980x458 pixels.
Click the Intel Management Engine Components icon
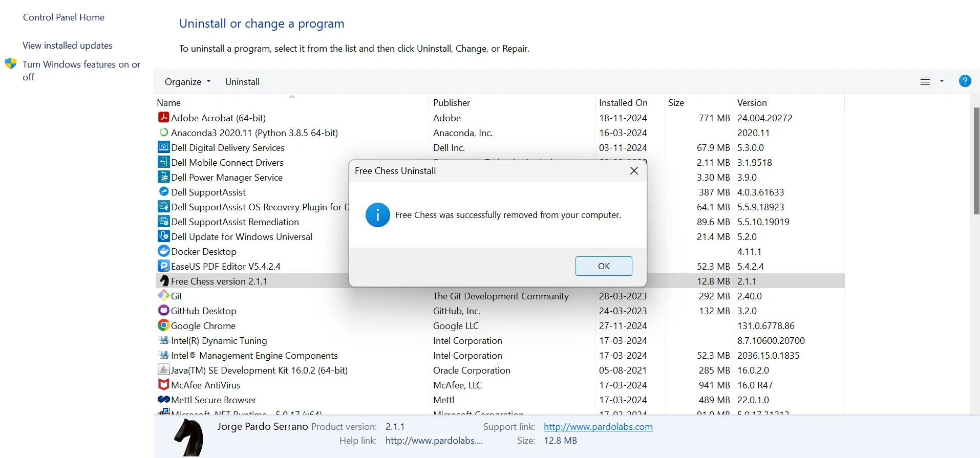coord(163,355)
